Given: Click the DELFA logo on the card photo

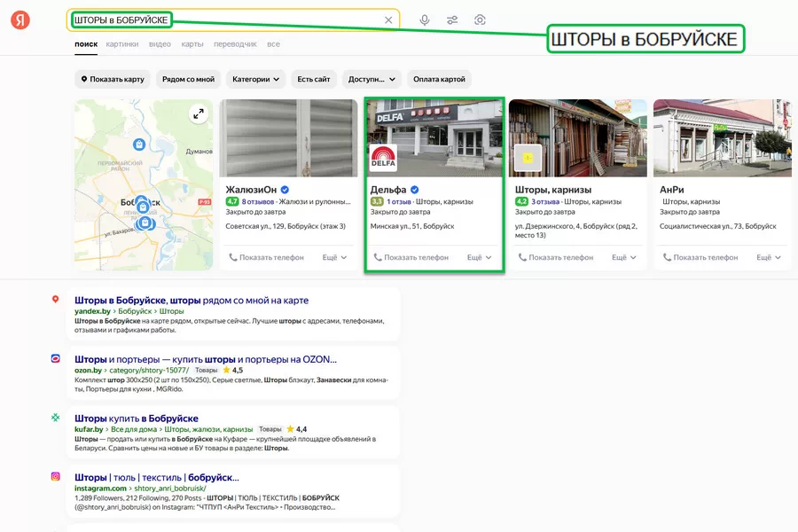Looking at the screenshot, I should (383, 157).
